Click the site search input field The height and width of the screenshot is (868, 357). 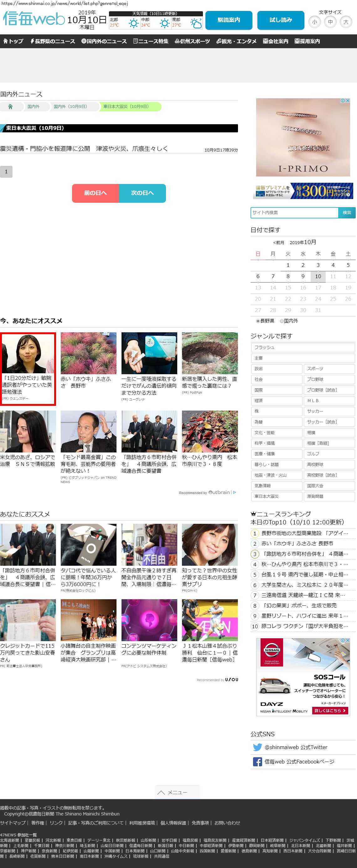[x=294, y=213]
